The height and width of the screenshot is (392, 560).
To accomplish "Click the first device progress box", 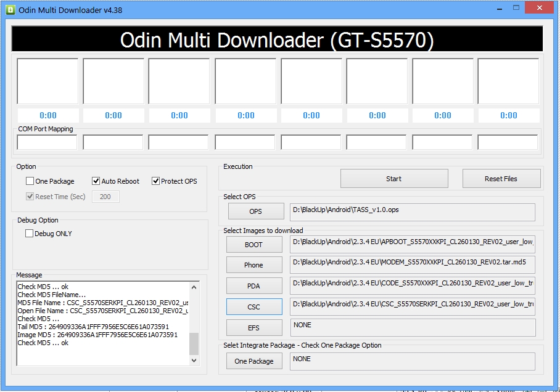I will [47, 81].
